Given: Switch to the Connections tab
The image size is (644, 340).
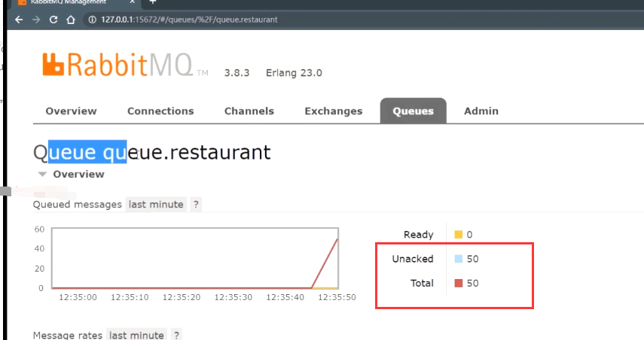Looking at the screenshot, I should [160, 111].
